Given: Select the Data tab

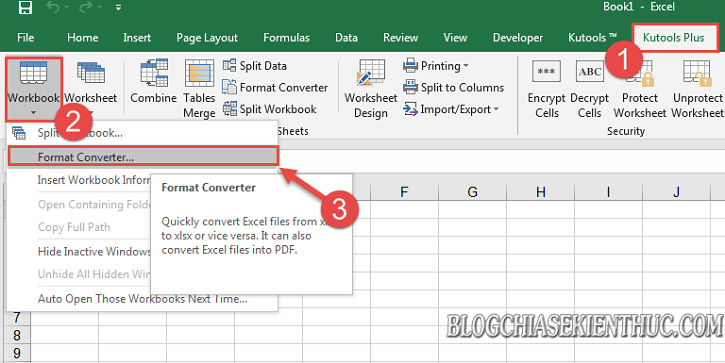Looking at the screenshot, I should tap(346, 37).
